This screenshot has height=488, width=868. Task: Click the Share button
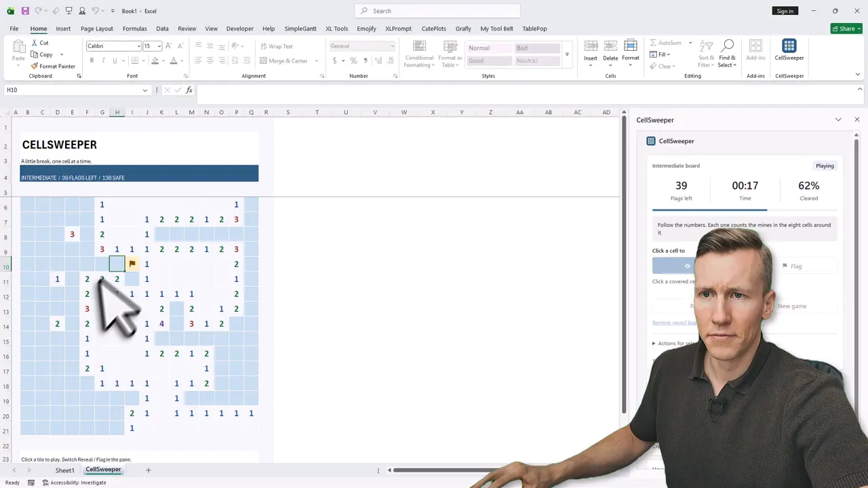(x=846, y=28)
